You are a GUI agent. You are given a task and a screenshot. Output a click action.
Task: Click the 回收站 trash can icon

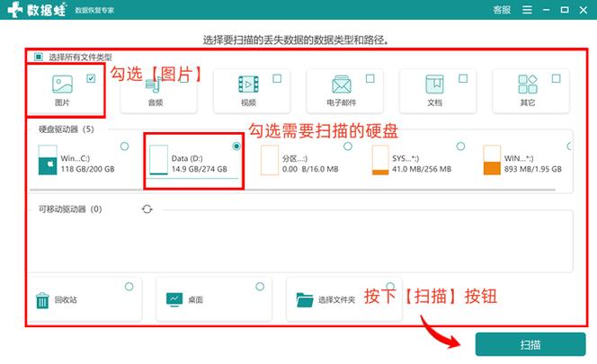pos(42,300)
